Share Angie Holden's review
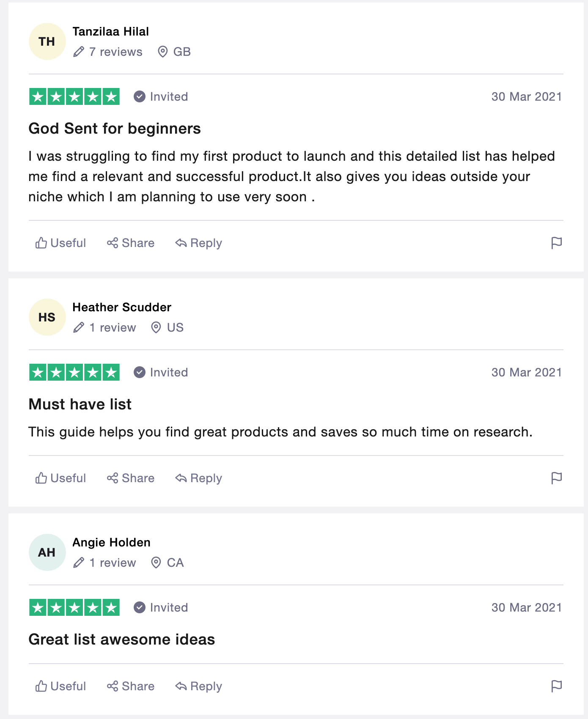 (131, 686)
